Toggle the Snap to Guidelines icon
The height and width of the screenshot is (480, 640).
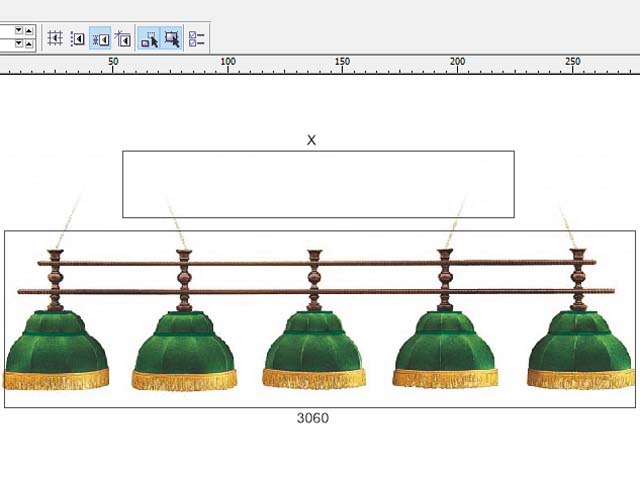pyautogui.click(x=78, y=38)
